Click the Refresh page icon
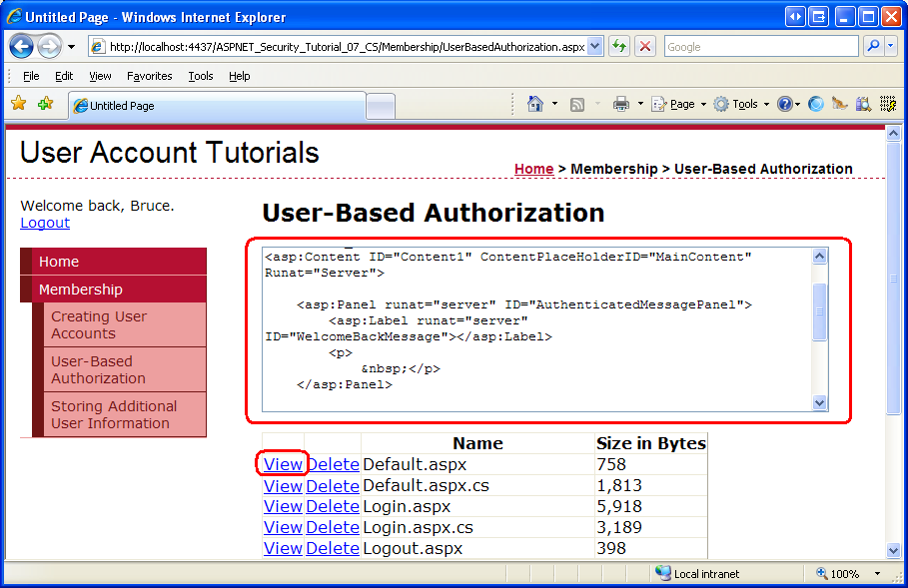This screenshot has height=588, width=908. click(x=620, y=46)
